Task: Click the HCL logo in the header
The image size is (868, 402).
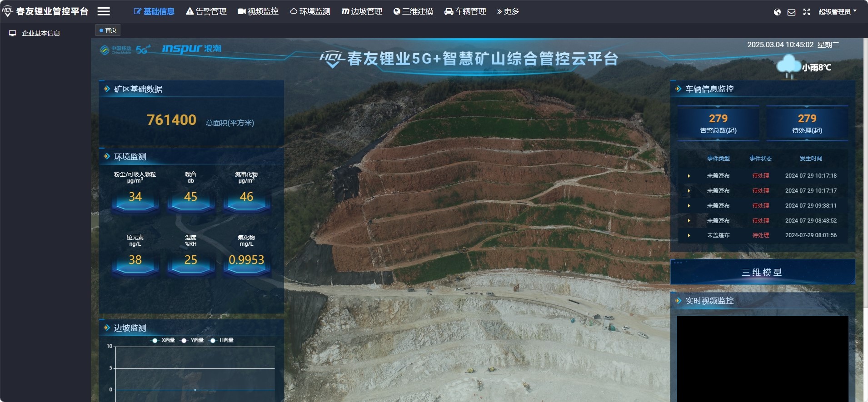Action: (x=7, y=11)
